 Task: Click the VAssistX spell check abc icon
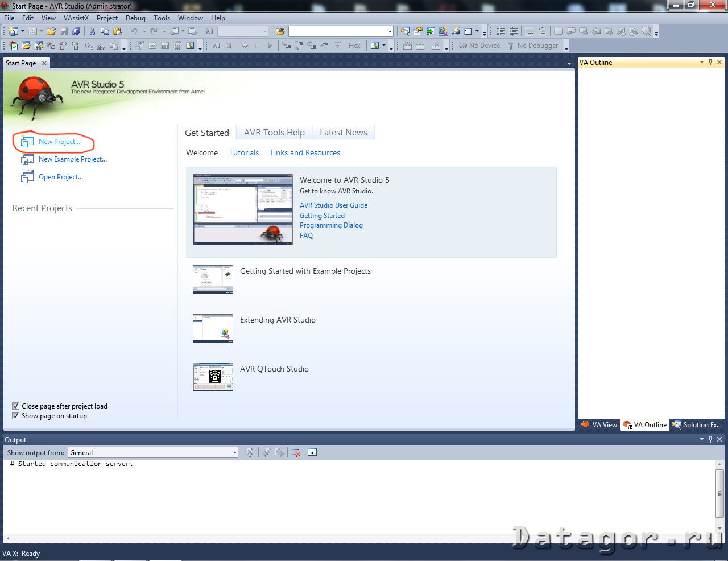tap(101, 46)
